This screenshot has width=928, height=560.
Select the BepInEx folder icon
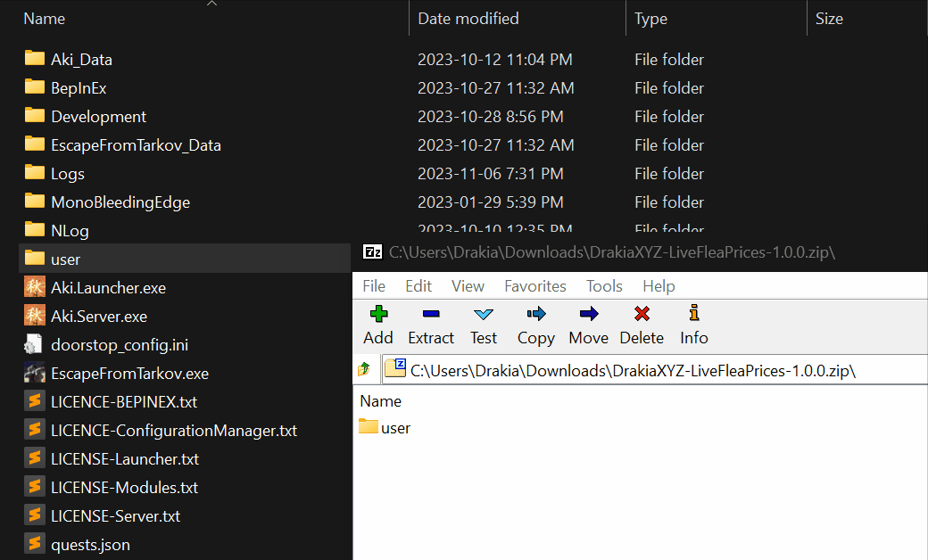coord(34,86)
